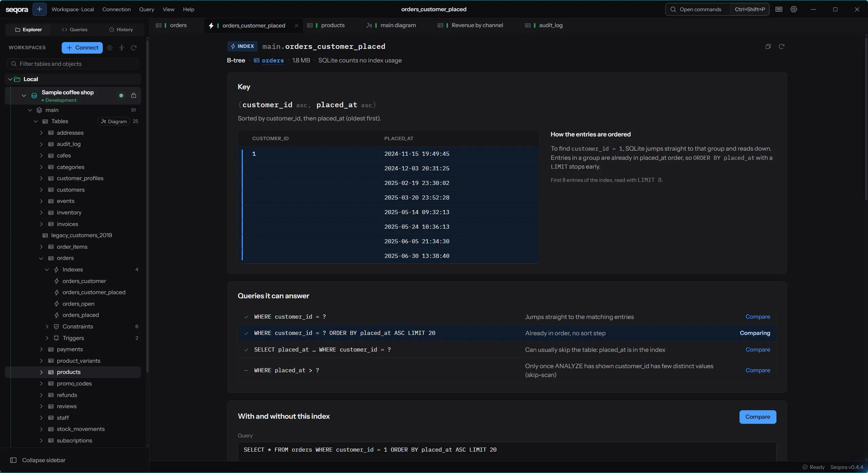Click the search icon in Open commands
Viewport: 868px width, 473px height.
[673, 9]
